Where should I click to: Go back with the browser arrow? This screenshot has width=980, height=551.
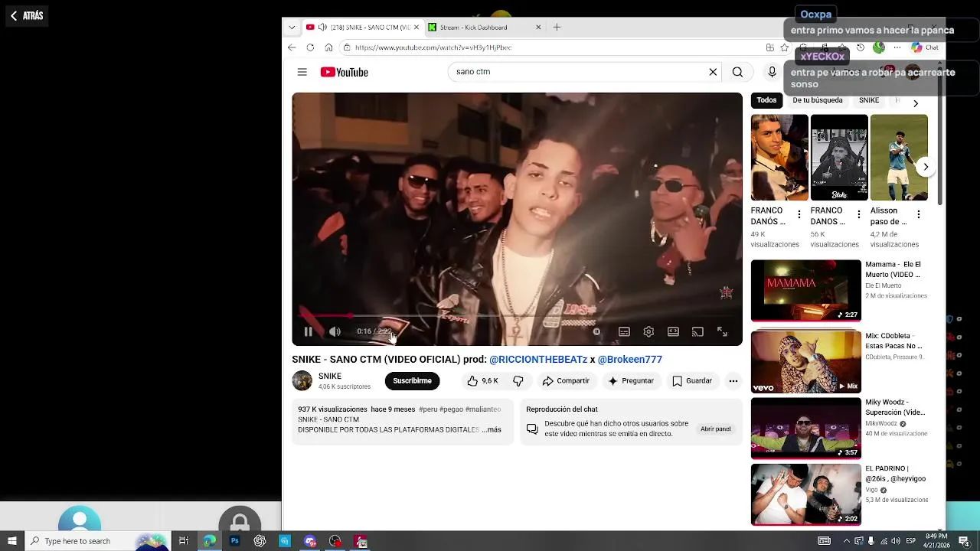point(292,47)
